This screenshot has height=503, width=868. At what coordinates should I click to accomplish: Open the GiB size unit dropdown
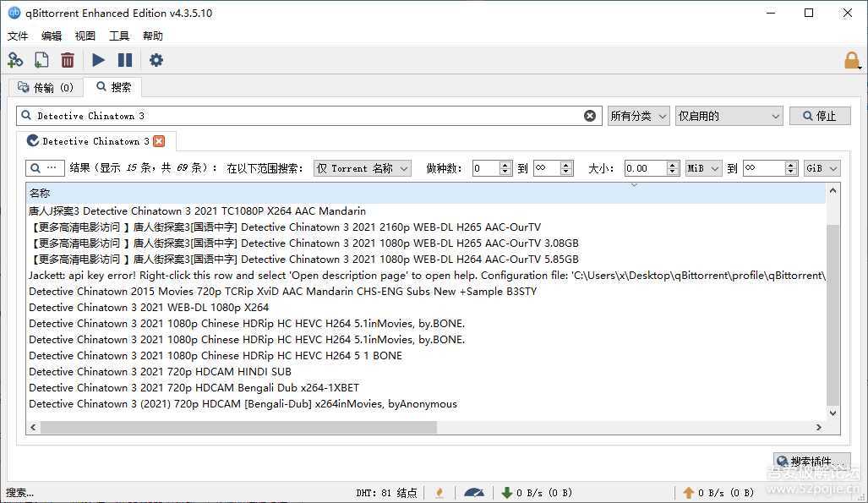point(822,168)
